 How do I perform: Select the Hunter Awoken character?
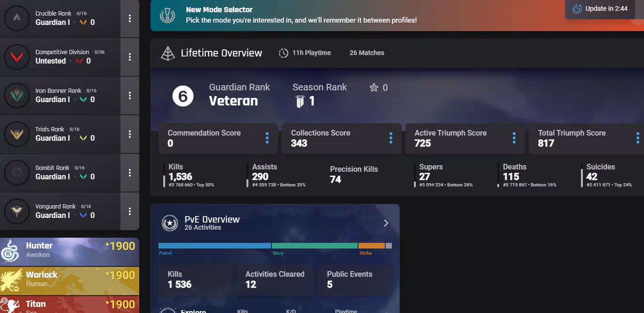[x=69, y=250]
